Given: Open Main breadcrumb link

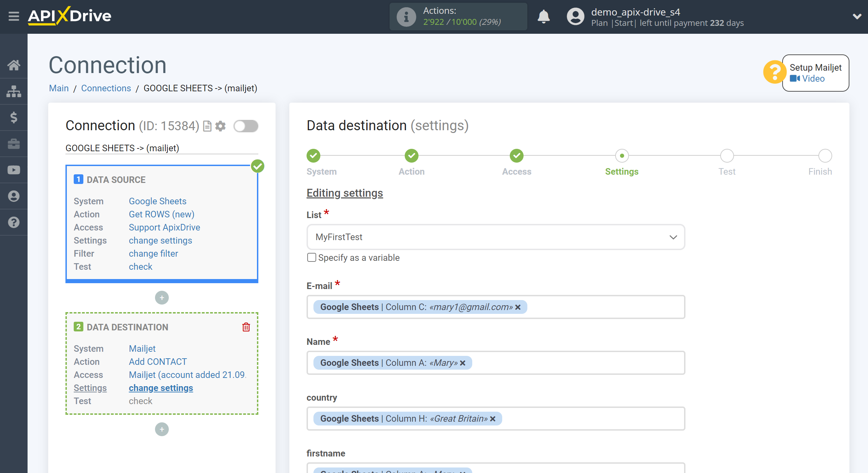Looking at the screenshot, I should [x=59, y=88].
